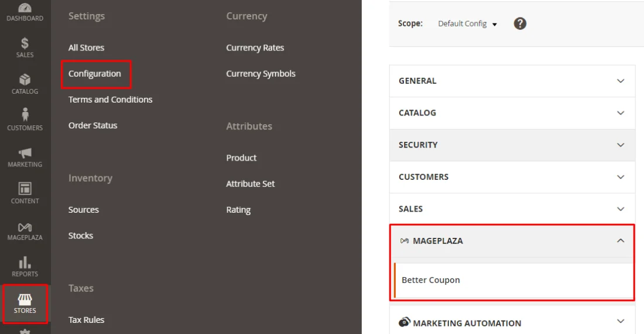This screenshot has width=644, height=334.
Task: Click the scope help question mark icon
Action: coord(519,23)
